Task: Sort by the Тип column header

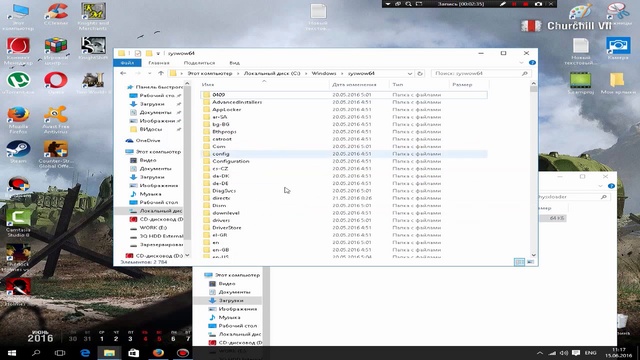Action: point(398,84)
